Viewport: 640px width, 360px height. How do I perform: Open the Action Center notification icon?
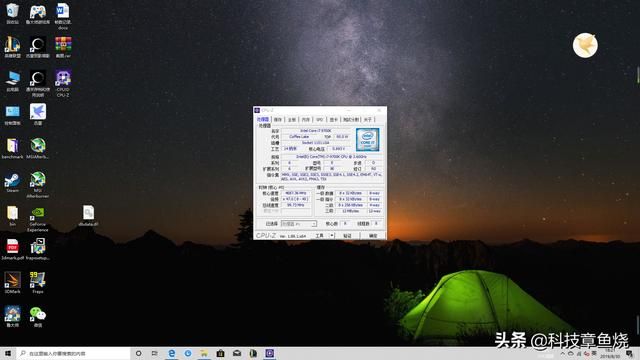pos(629,353)
